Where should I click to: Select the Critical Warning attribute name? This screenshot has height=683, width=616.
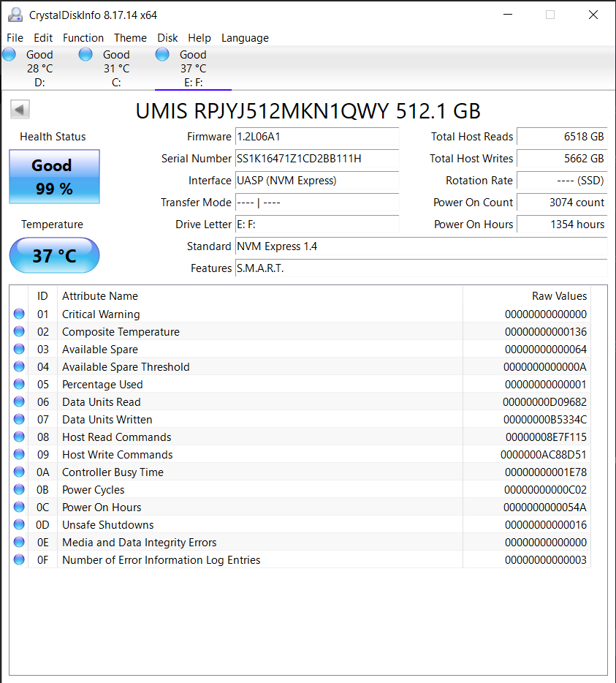[x=101, y=314]
